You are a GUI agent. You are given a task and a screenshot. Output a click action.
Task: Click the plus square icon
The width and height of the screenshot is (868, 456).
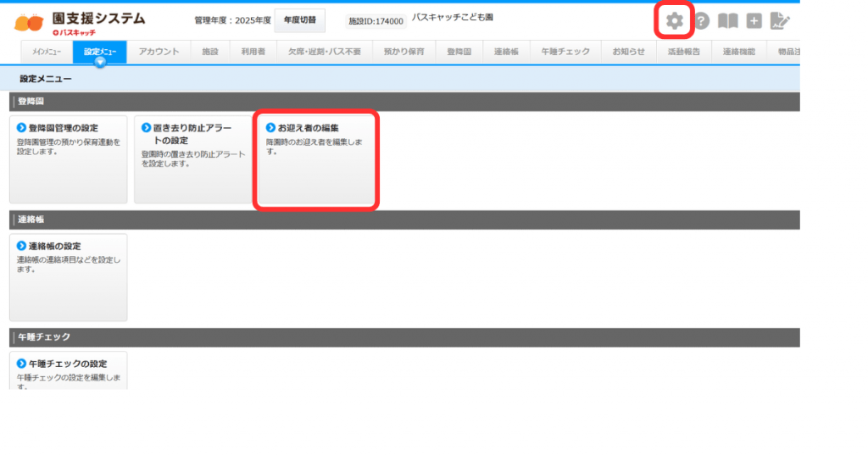click(x=754, y=21)
